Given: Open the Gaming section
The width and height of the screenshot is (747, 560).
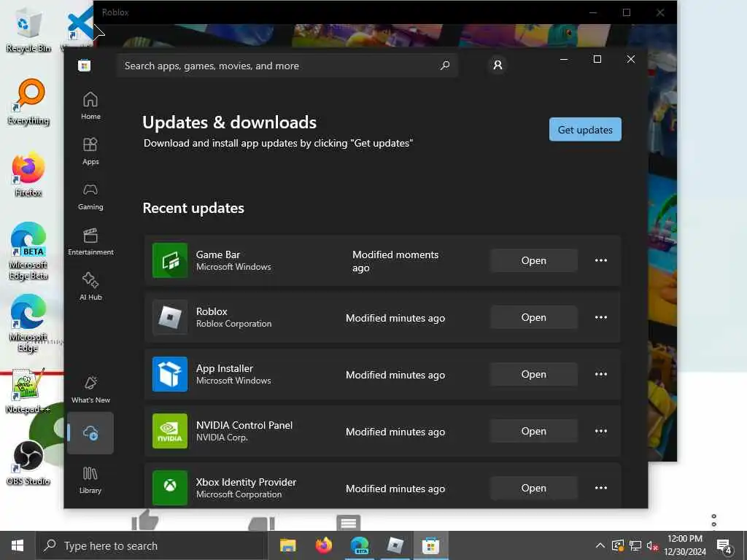Looking at the screenshot, I should pos(90,196).
